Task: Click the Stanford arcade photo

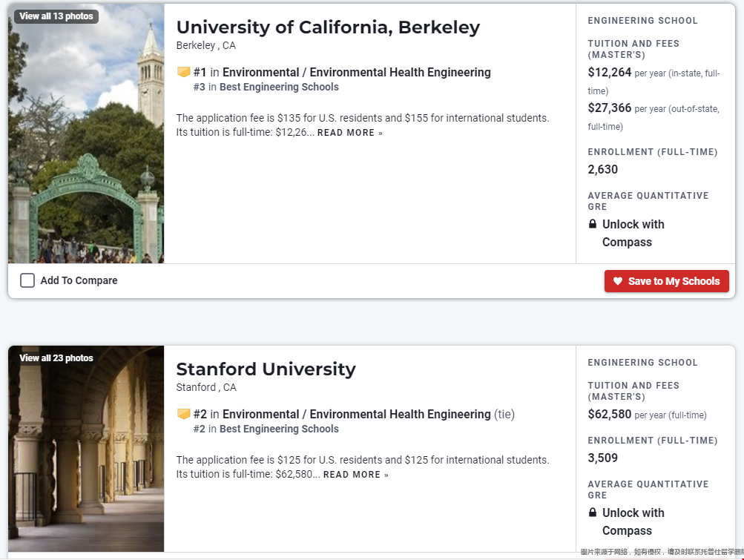Action: (86, 449)
